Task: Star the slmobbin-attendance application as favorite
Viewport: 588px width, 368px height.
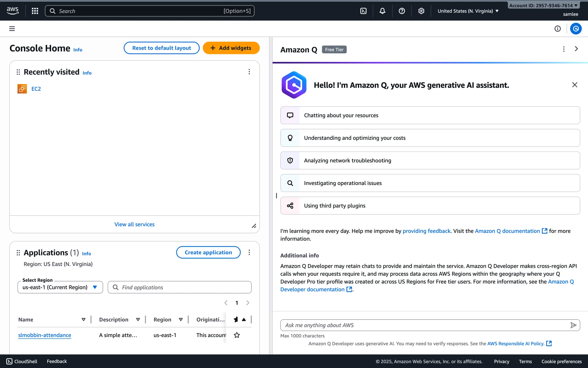Action: click(237, 335)
